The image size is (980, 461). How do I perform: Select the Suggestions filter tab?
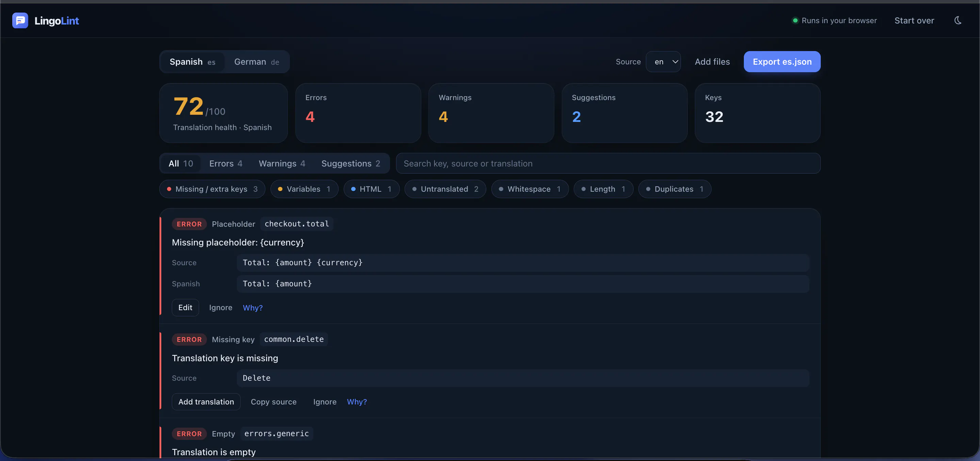[350, 163]
